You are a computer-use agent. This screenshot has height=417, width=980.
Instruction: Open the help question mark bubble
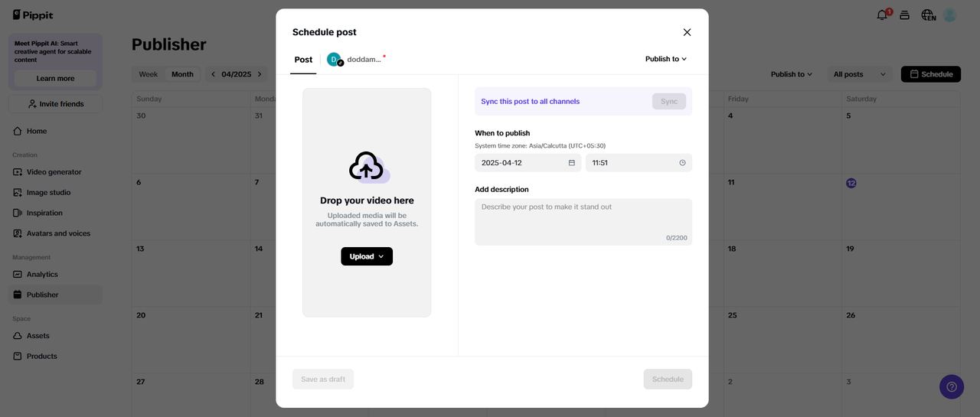tap(952, 386)
